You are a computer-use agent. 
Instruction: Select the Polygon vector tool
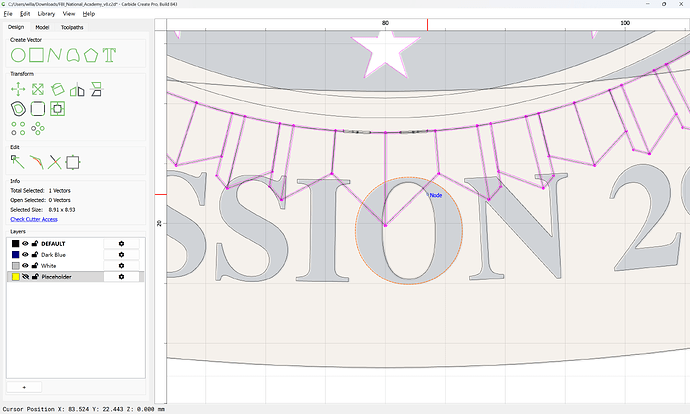coord(91,55)
